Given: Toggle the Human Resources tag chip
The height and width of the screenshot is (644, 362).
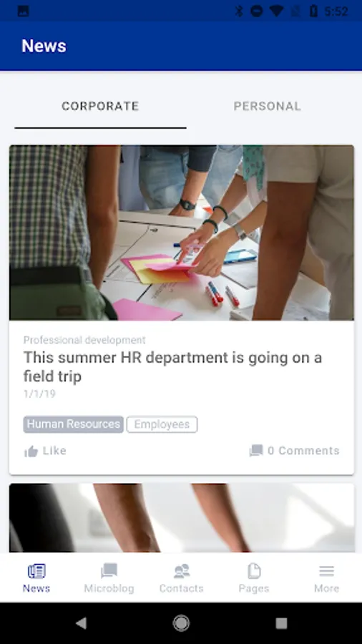Looking at the screenshot, I should [x=74, y=424].
